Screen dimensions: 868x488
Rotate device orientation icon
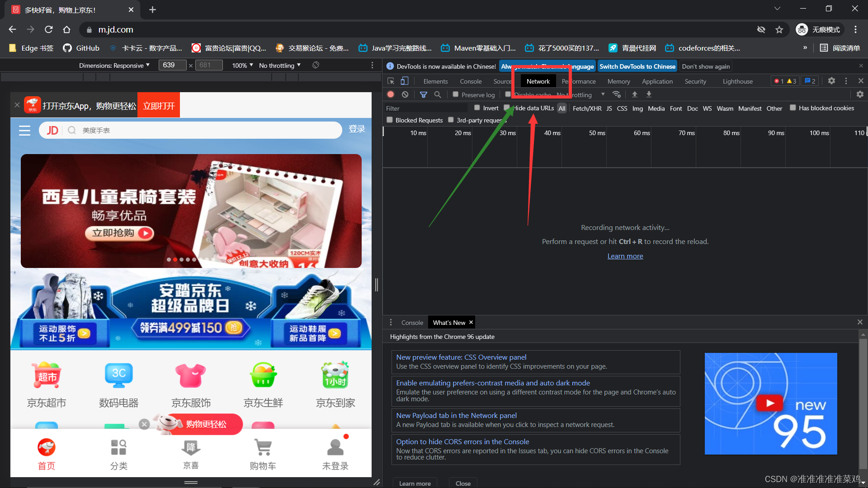point(316,65)
